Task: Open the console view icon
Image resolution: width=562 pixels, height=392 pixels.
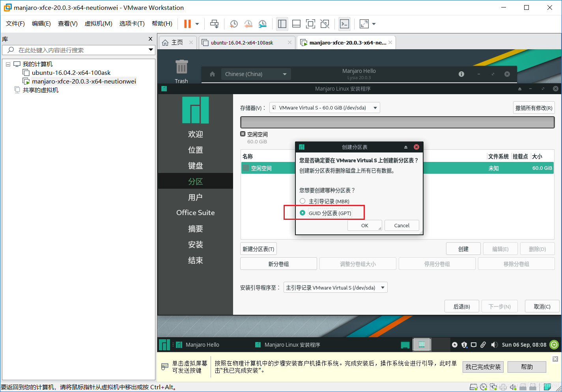Action: (344, 24)
